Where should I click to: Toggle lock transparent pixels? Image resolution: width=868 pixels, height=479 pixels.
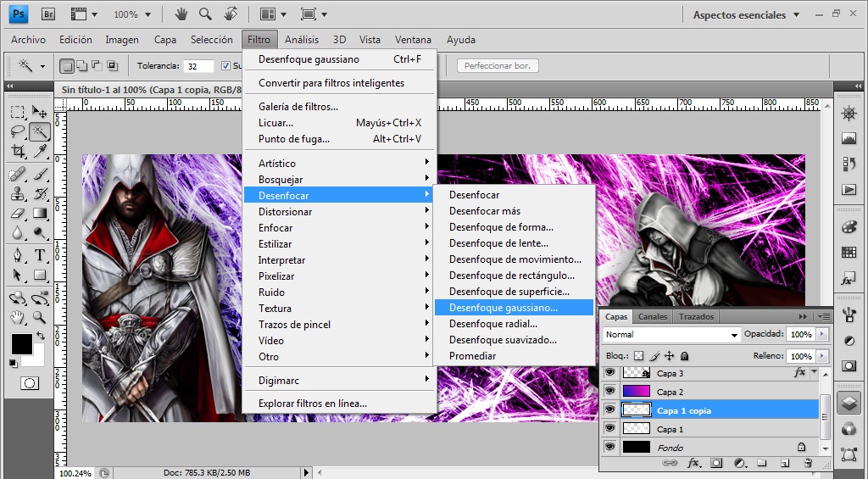[x=639, y=356]
